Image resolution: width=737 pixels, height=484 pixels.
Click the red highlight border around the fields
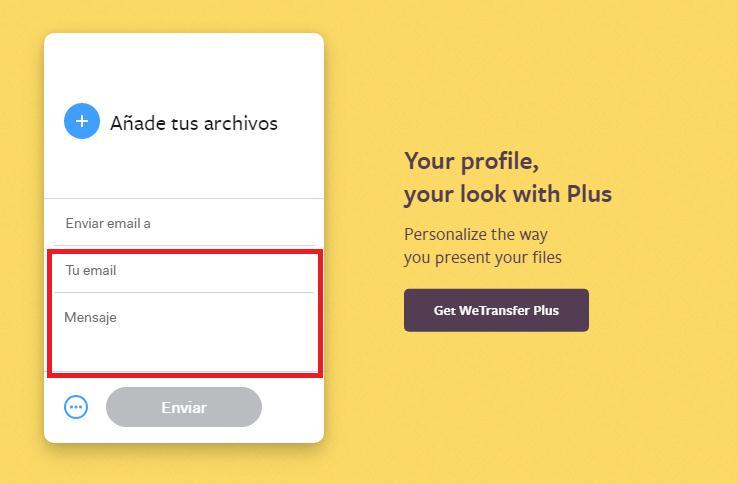(184, 252)
